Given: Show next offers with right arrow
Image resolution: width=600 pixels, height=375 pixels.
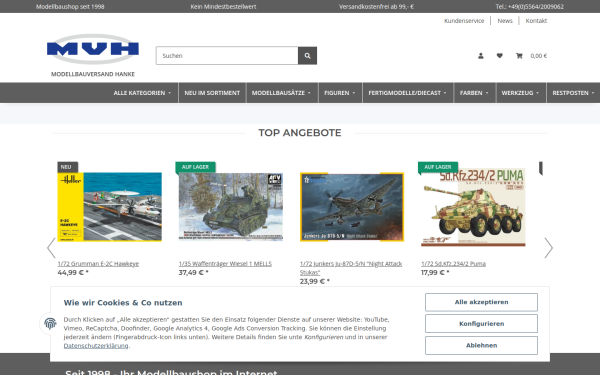Looking at the screenshot, I should (548, 248).
